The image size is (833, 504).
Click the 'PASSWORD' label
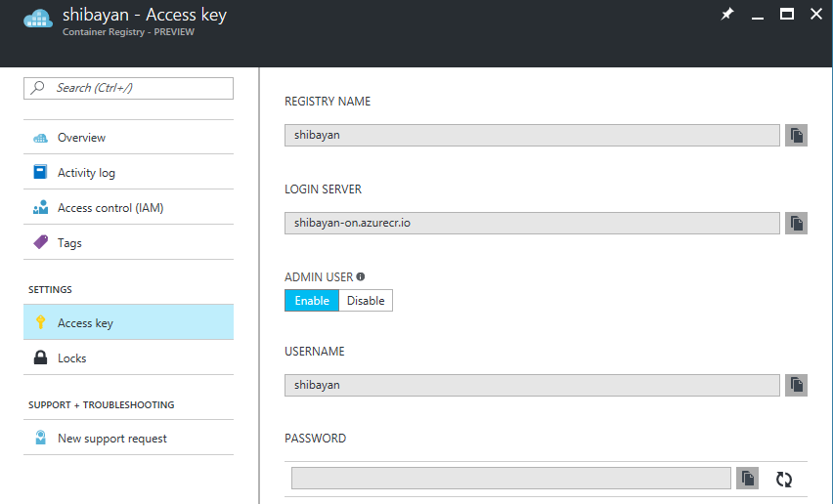315,439
